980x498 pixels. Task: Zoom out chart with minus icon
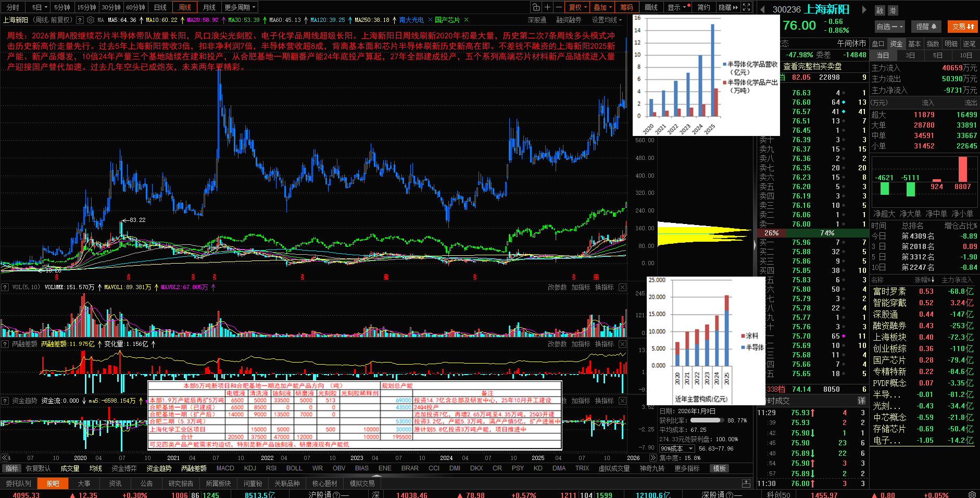[559, 7]
